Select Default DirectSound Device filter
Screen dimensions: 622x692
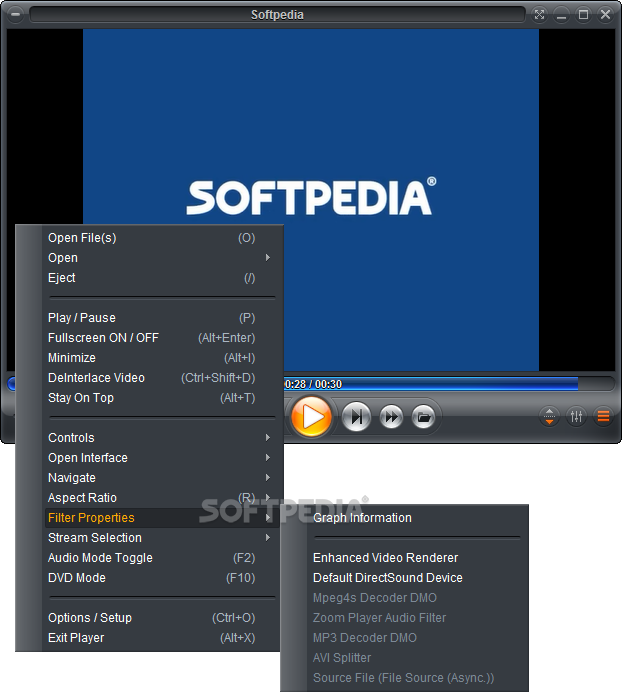click(417, 578)
